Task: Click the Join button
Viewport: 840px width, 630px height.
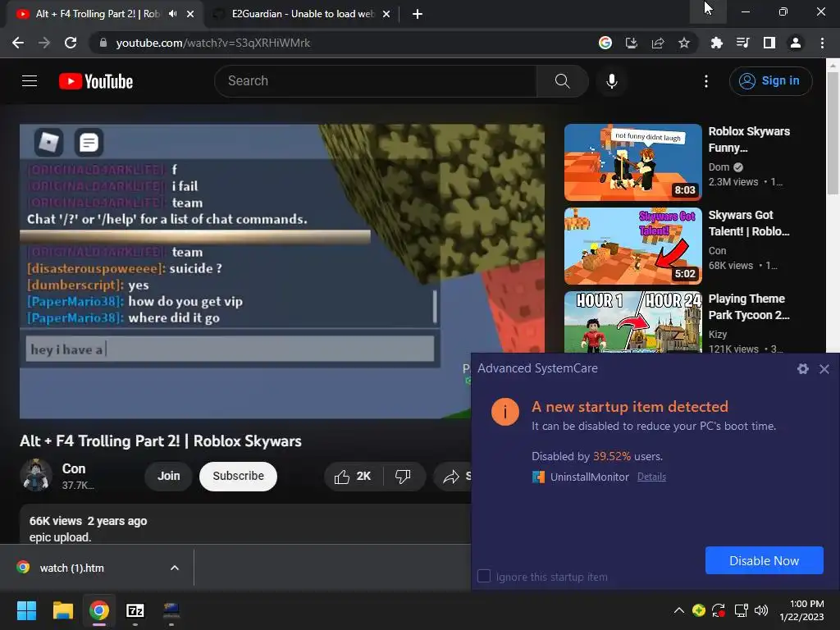Action: click(168, 476)
